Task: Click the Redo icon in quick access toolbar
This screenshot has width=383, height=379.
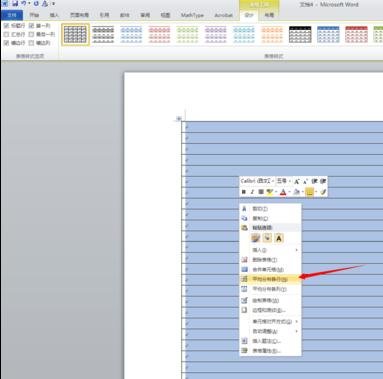Action: tap(36, 4)
